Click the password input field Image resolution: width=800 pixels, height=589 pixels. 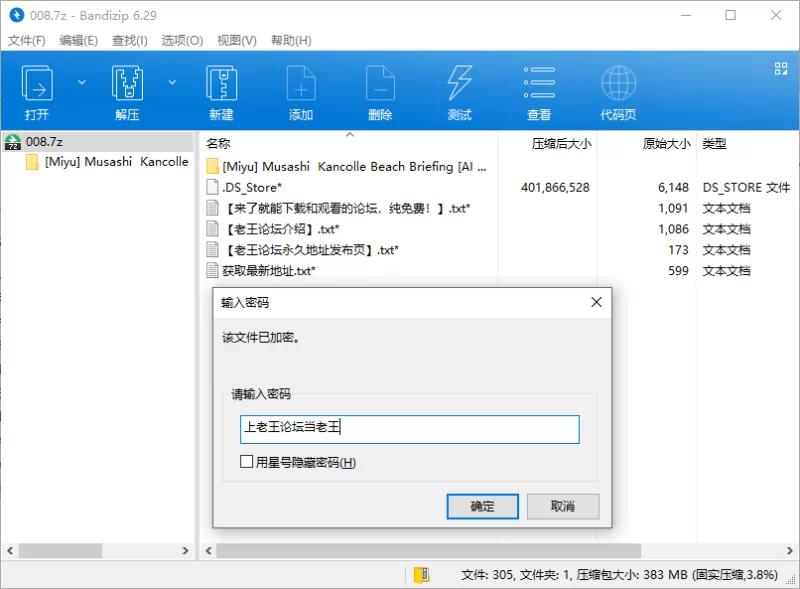tap(410, 429)
